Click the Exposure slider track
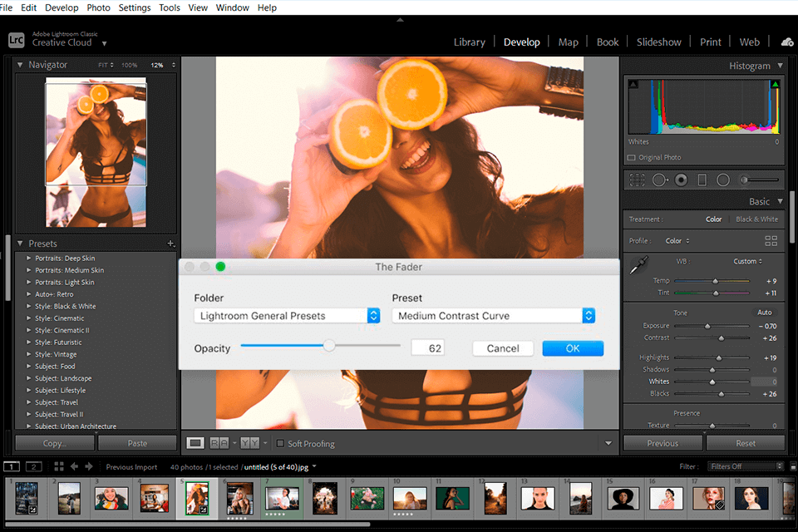798x532 pixels. tap(712, 326)
